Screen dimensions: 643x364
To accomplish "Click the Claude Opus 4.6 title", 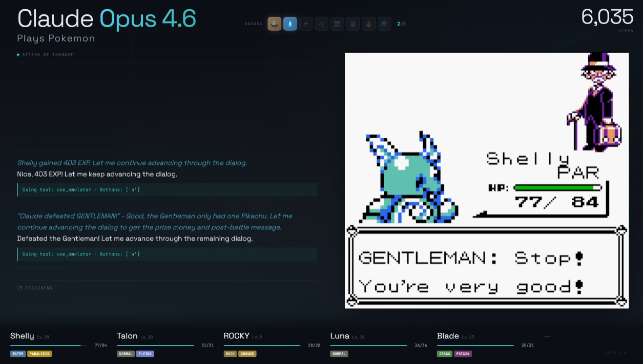I will tap(107, 19).
